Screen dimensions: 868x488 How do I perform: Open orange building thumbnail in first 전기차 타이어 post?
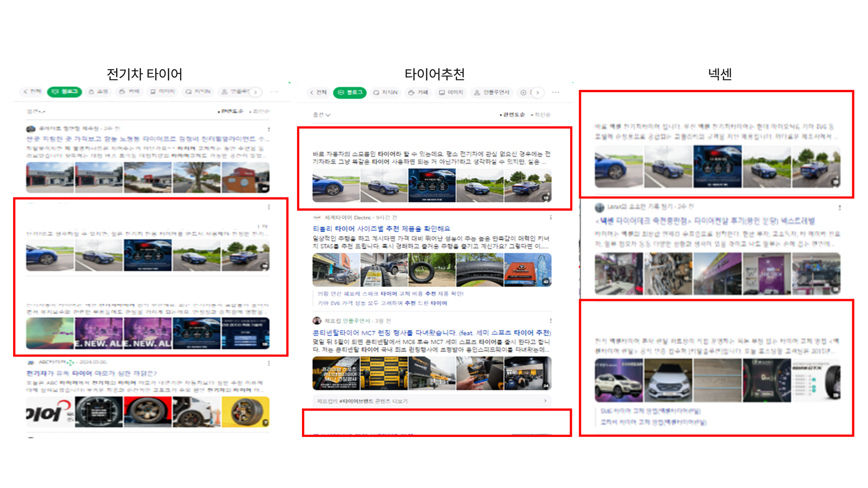(x=245, y=178)
